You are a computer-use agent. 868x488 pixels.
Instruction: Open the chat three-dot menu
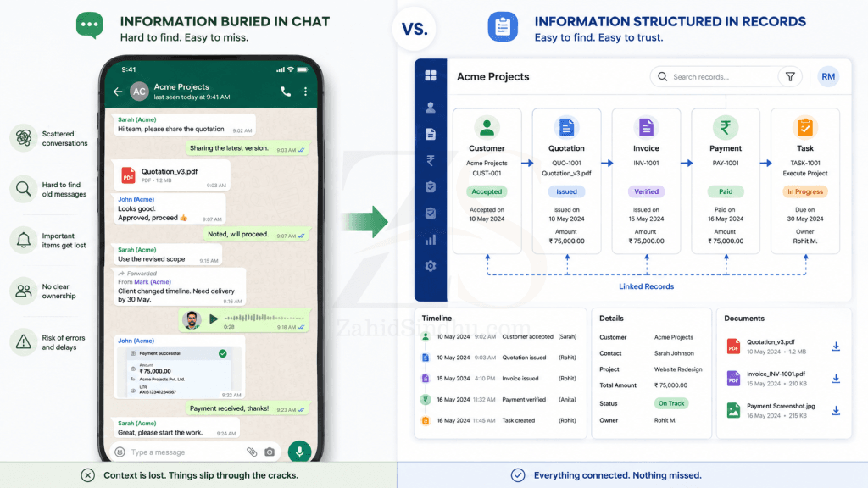305,91
